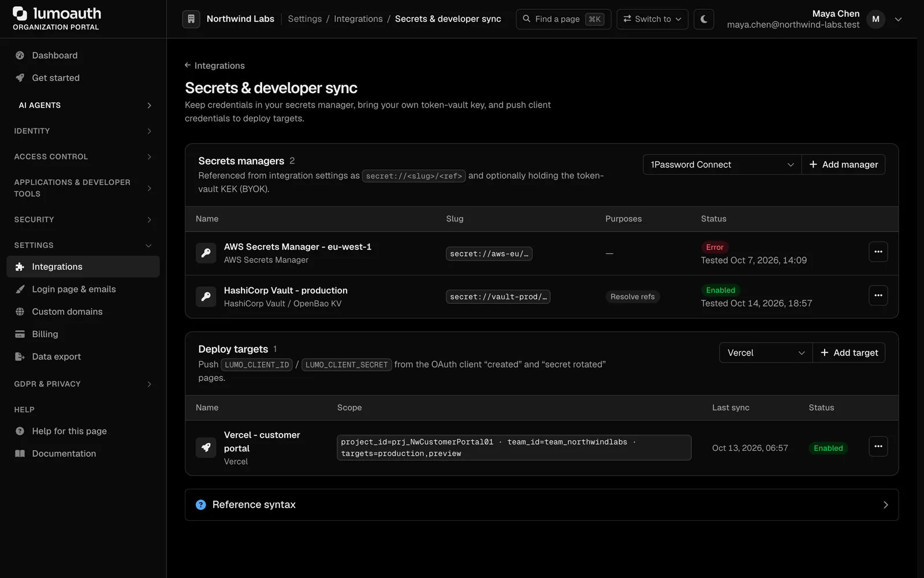Go to Dashboard in sidebar
924x578 pixels.
click(x=83, y=55)
